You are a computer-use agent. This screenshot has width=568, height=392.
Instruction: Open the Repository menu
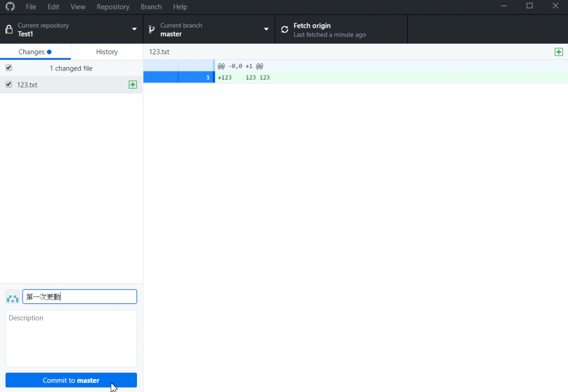click(113, 7)
